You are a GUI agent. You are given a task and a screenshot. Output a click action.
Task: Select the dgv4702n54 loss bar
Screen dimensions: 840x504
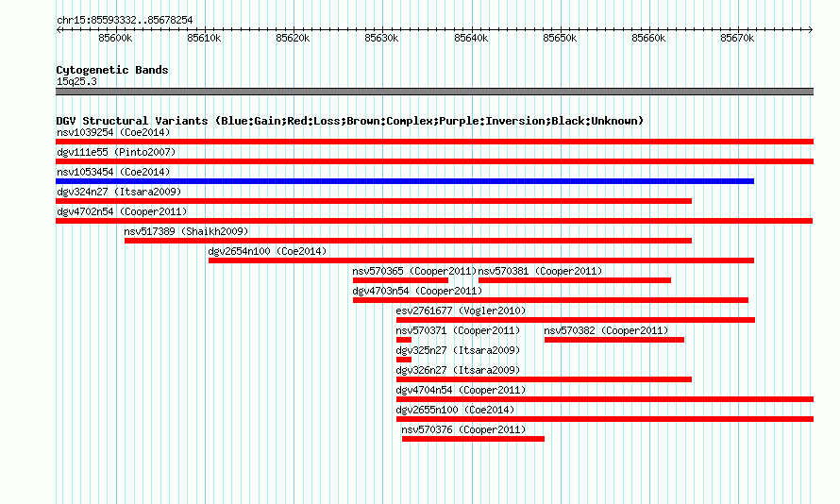pos(434,221)
